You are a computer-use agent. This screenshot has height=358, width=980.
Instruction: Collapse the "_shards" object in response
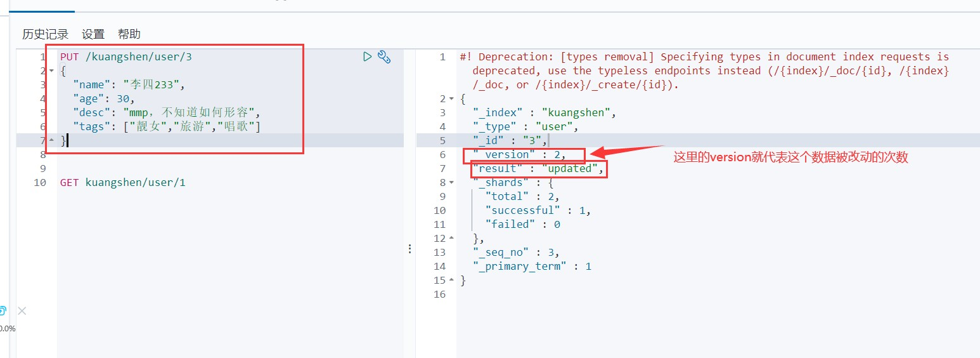pos(451,183)
